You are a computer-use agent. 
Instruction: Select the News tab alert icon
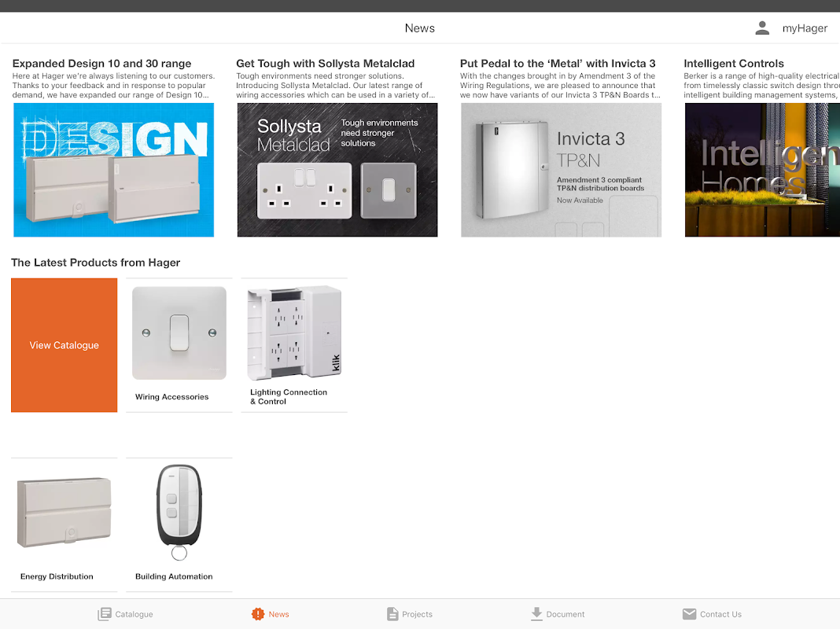[258, 614]
